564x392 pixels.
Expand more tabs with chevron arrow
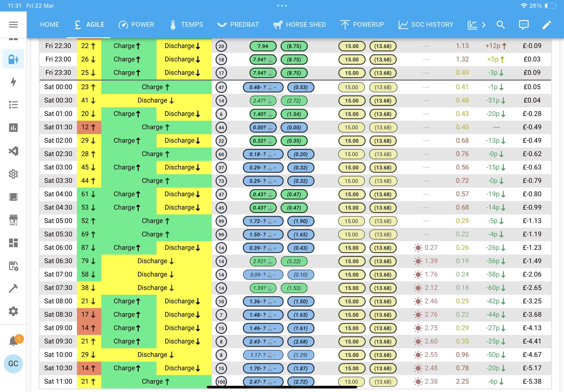[483, 25]
